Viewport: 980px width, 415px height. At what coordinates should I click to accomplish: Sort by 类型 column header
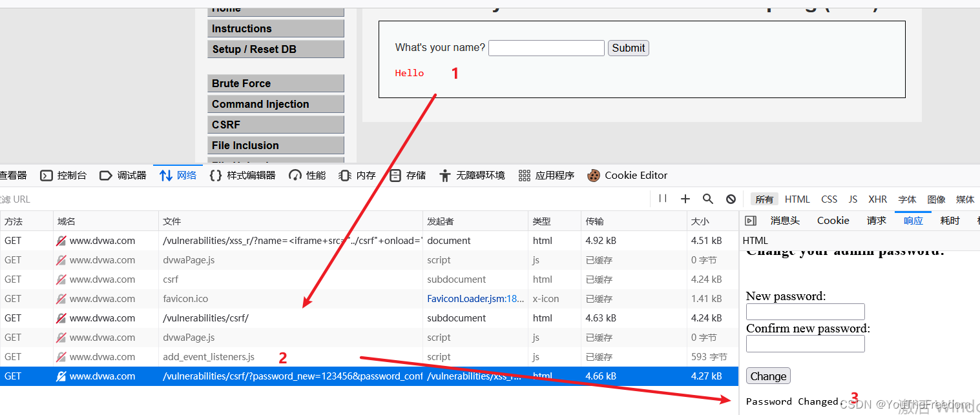point(554,221)
